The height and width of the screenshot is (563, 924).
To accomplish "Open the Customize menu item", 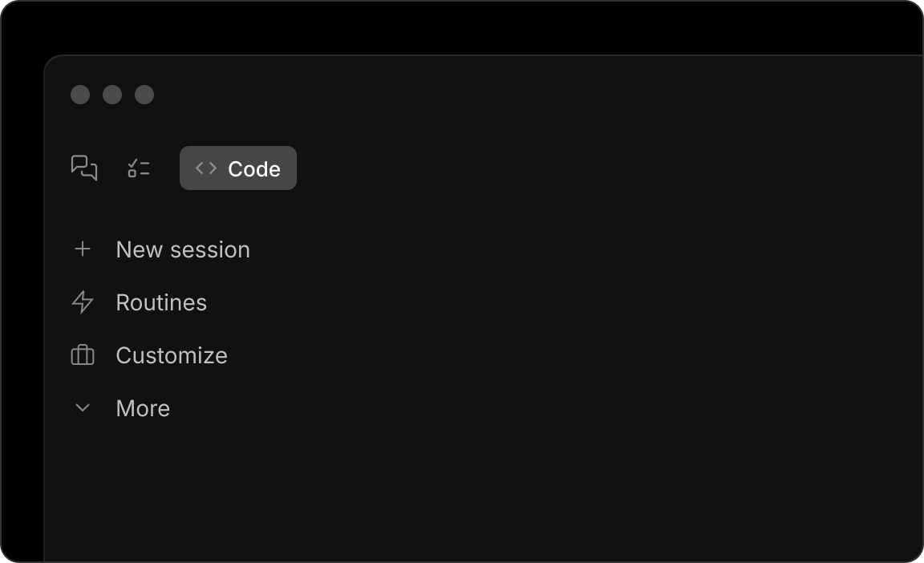I will pos(172,354).
